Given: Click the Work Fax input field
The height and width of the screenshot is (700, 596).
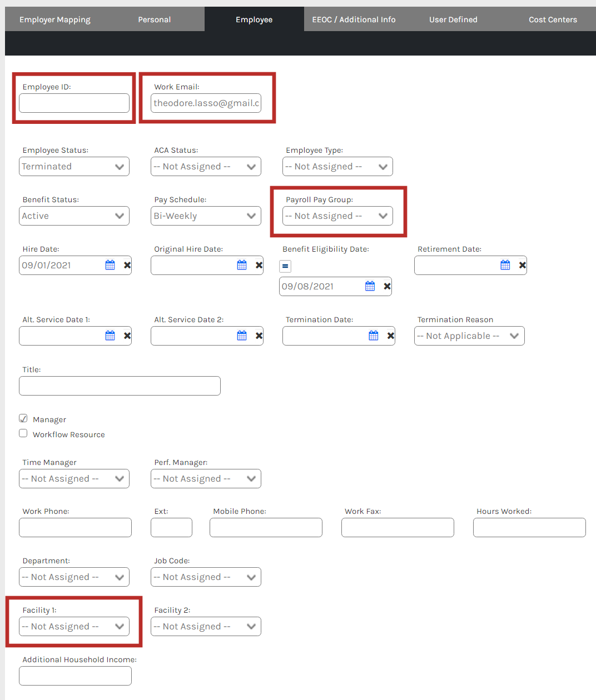Looking at the screenshot, I should (398, 528).
